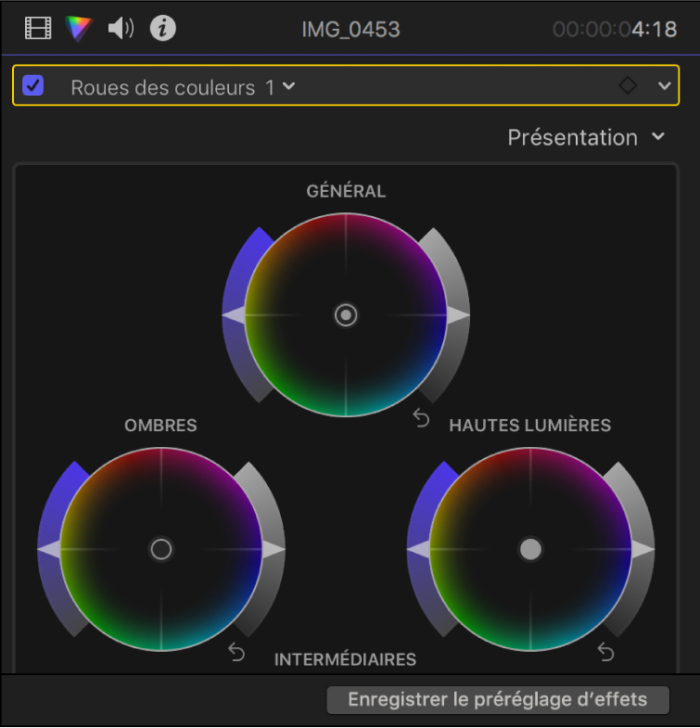Open the Audio inspector speaker icon
Image resolution: width=700 pixels, height=728 pixels.
[121, 29]
